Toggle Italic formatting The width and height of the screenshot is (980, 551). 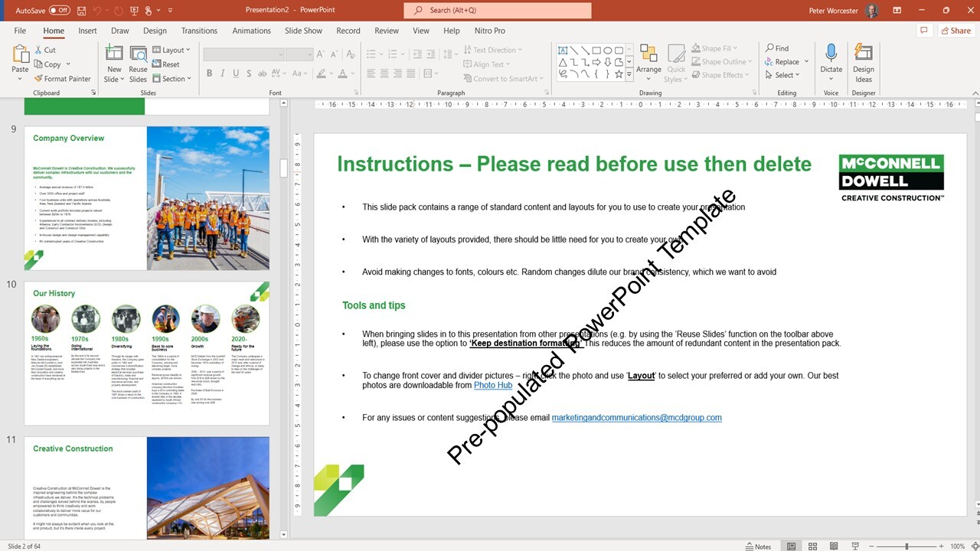click(x=223, y=73)
